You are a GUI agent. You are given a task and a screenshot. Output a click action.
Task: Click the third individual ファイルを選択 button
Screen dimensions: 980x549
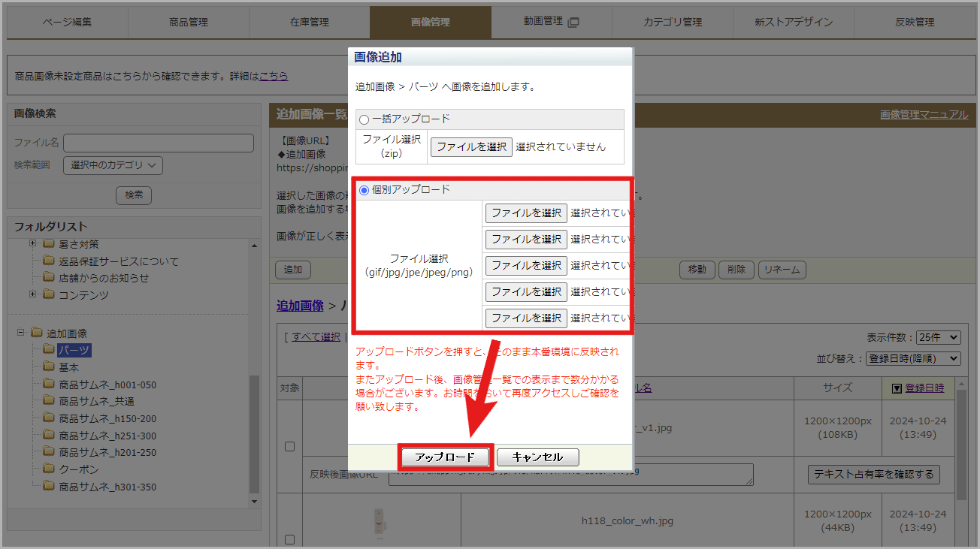point(526,266)
